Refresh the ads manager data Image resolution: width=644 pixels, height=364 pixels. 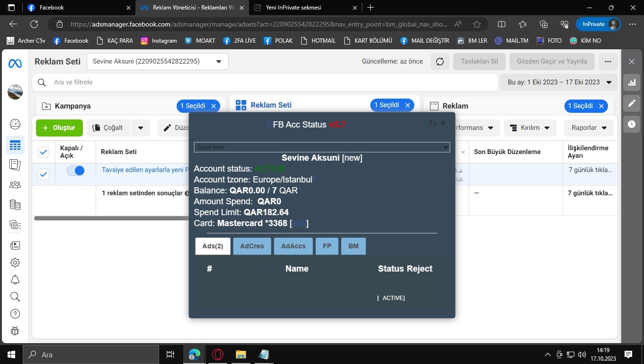click(x=440, y=62)
